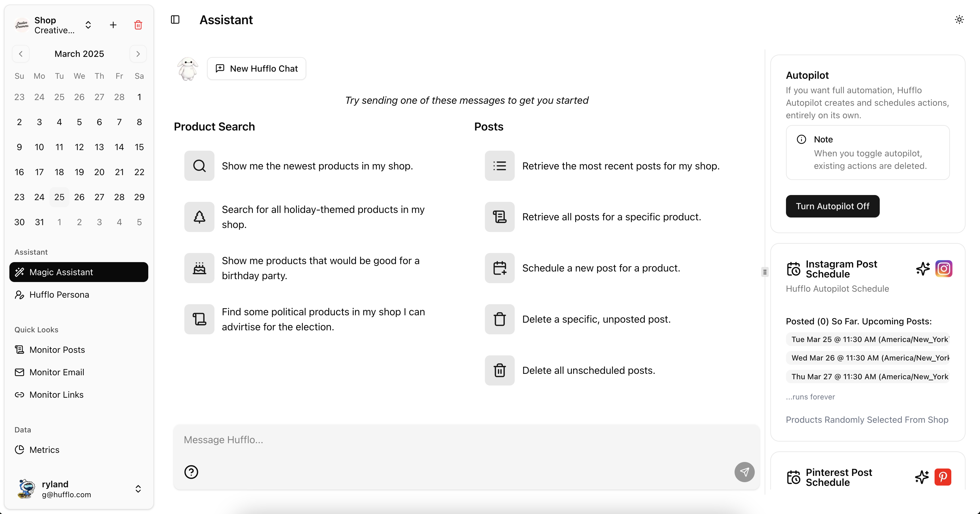Switch theme using the sun icon

pyautogui.click(x=959, y=19)
